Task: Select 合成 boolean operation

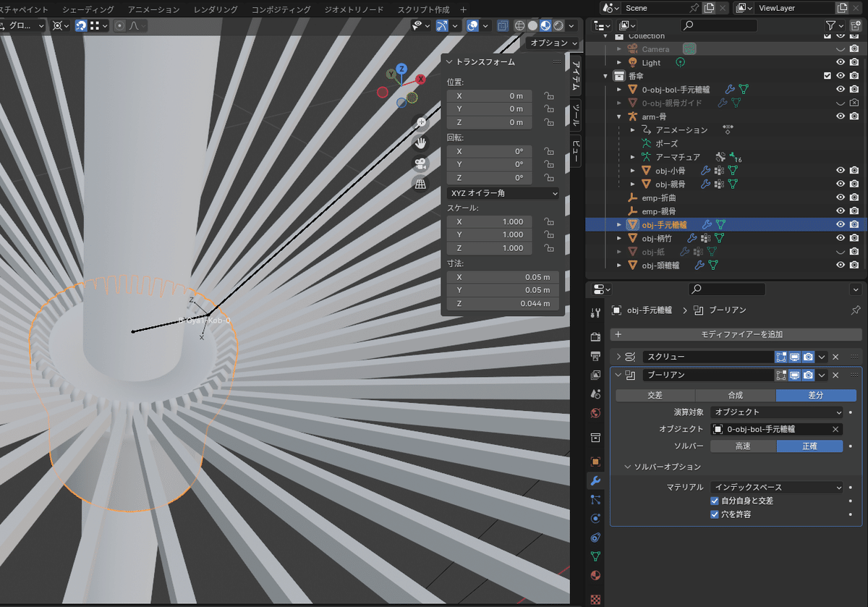Action: click(736, 395)
